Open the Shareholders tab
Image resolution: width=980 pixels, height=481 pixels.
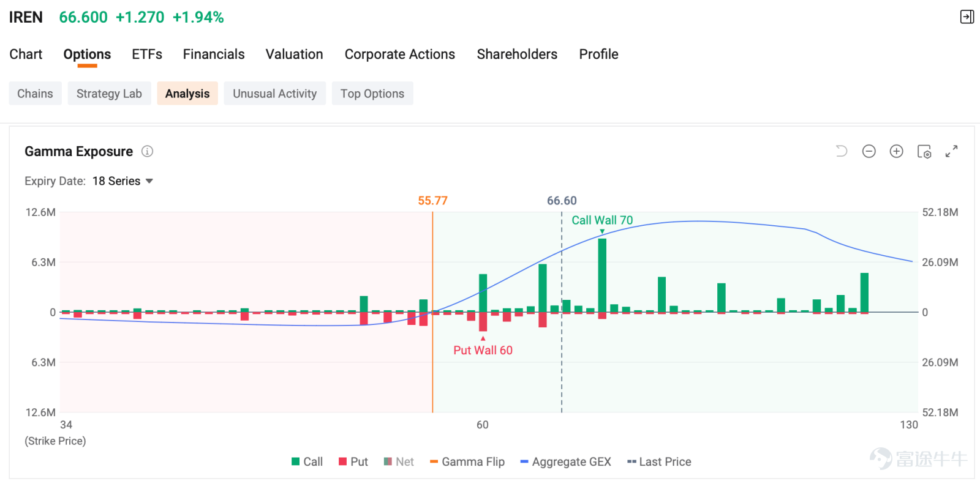pos(517,54)
